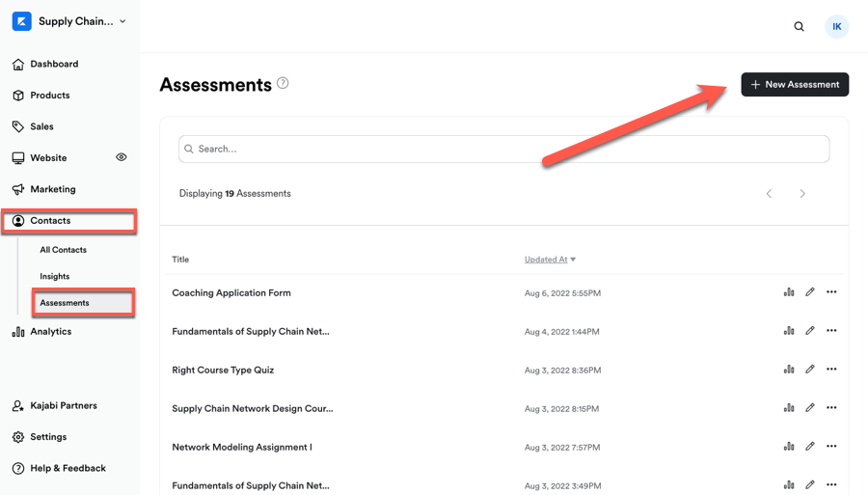Toggle the Website preview eye icon
This screenshot has width=868, height=495.
coord(122,157)
